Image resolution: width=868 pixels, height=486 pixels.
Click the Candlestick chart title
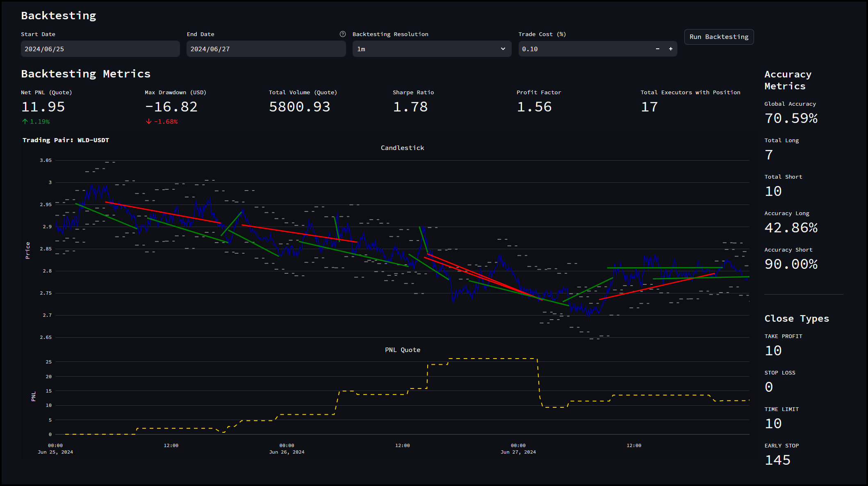tap(402, 148)
